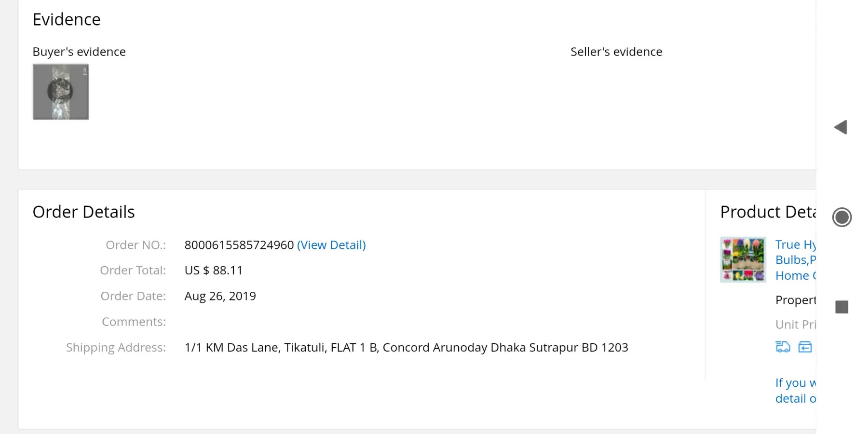Tap the Android back triangle button

841,127
